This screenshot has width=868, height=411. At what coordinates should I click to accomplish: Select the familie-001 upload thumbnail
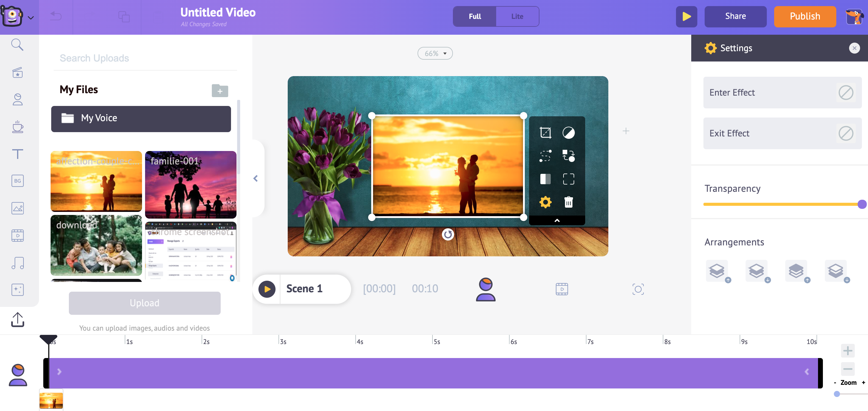[x=190, y=184]
